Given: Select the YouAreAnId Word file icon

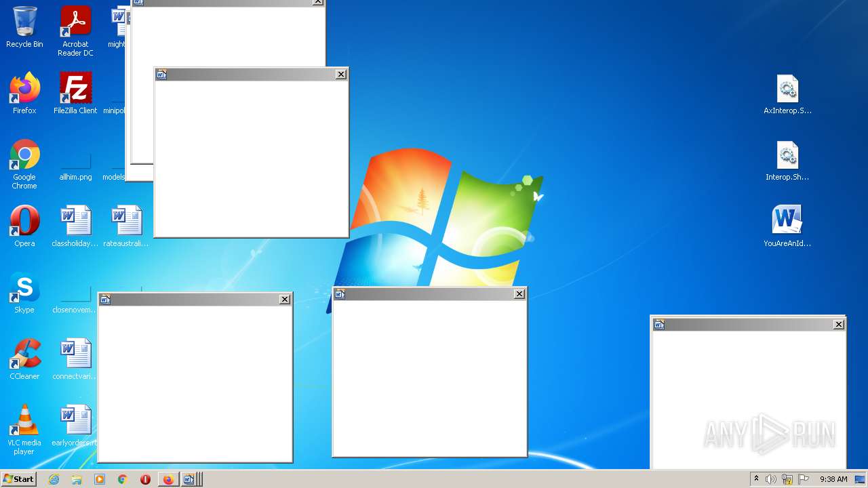Looking at the screenshot, I should click(787, 226).
